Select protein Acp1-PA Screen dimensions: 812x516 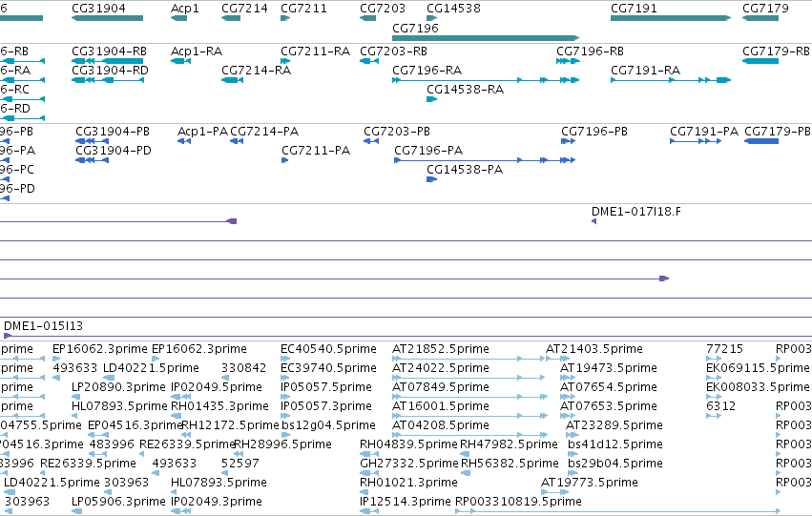pos(202,132)
